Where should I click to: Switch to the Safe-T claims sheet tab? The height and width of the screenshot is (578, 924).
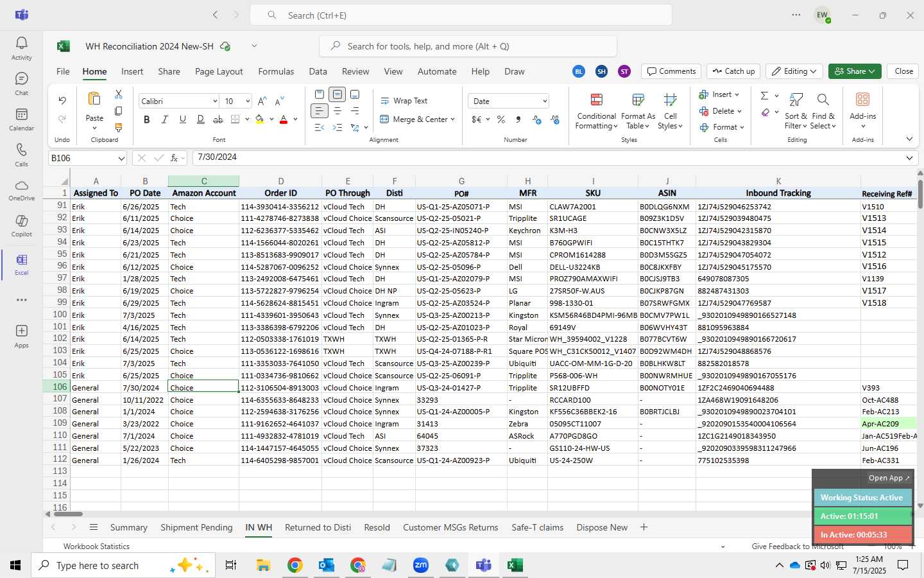pyautogui.click(x=537, y=527)
